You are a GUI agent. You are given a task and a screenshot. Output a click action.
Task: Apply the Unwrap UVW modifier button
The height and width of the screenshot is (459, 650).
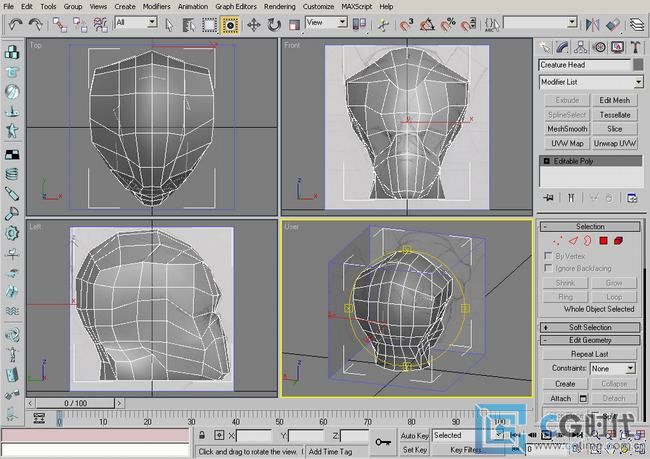coord(614,143)
